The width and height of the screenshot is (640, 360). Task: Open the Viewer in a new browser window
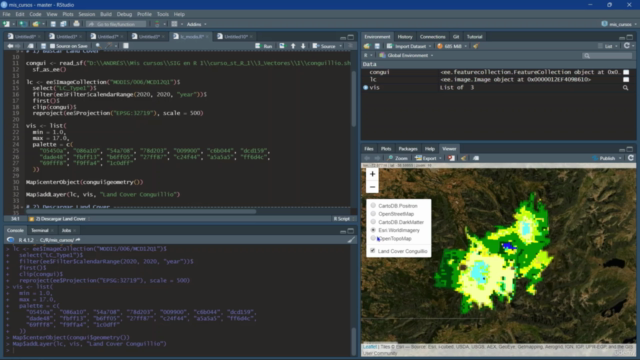pos(476,158)
